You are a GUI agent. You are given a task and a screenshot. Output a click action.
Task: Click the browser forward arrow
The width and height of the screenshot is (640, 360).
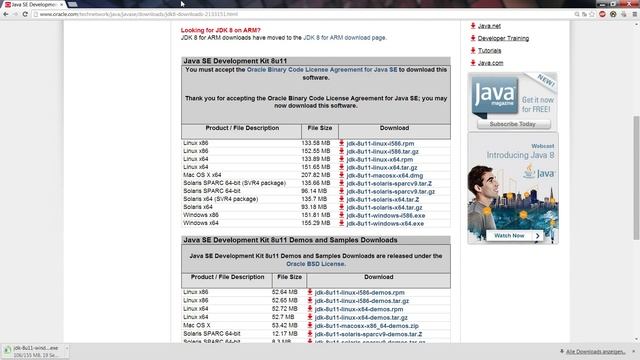[x=15, y=14]
